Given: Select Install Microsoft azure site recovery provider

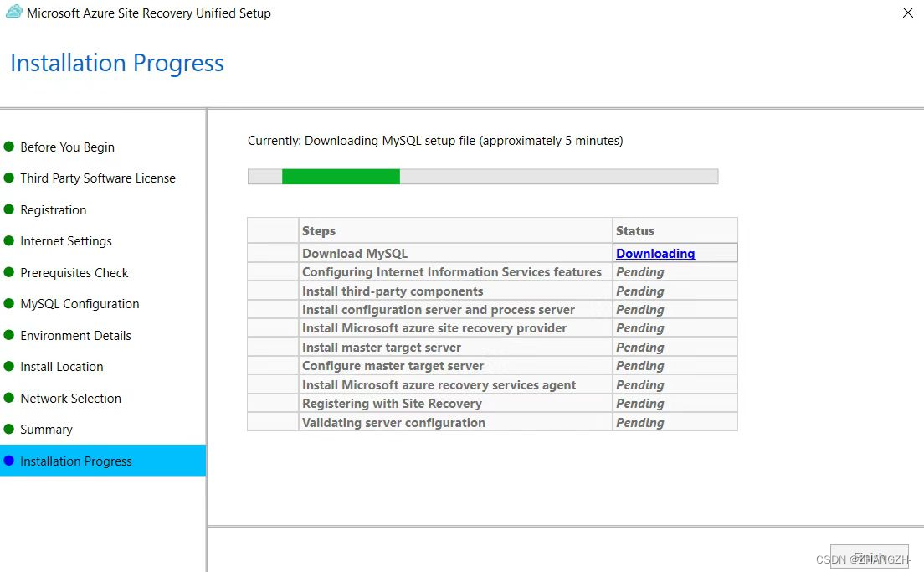Looking at the screenshot, I should pos(492,327).
